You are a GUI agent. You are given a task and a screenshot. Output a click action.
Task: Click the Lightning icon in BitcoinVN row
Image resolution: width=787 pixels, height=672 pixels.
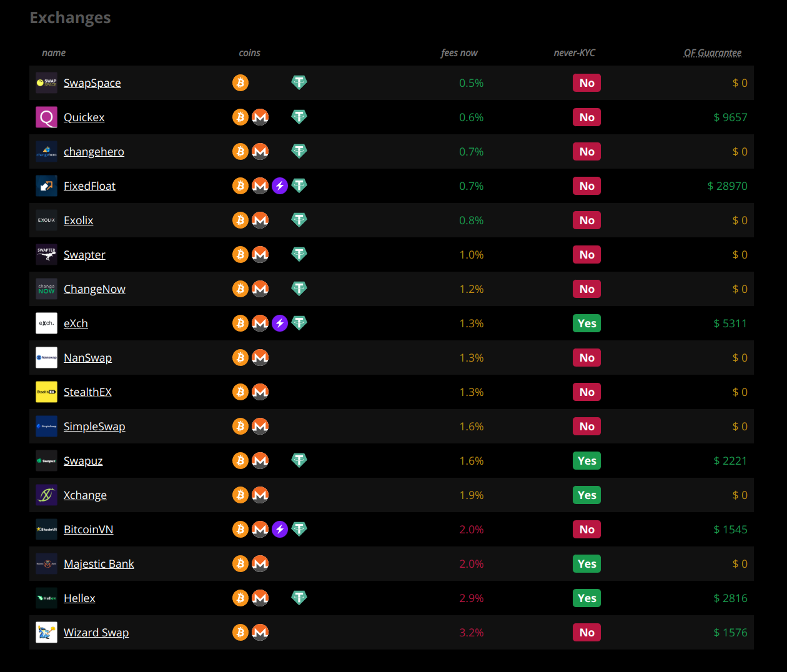click(x=280, y=529)
